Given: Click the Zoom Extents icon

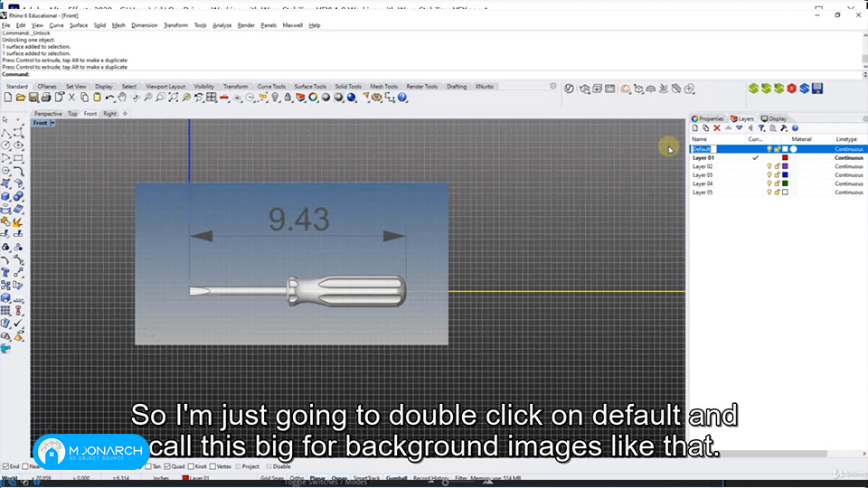Looking at the screenshot, I should click(x=174, y=98).
